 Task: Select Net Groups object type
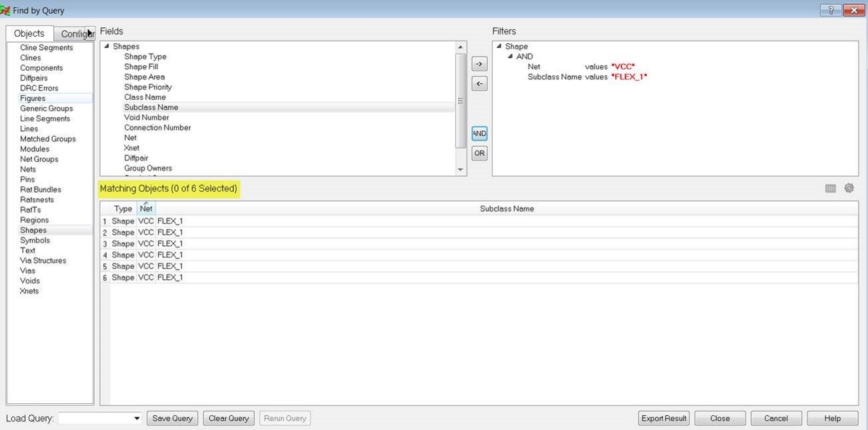pos(39,159)
